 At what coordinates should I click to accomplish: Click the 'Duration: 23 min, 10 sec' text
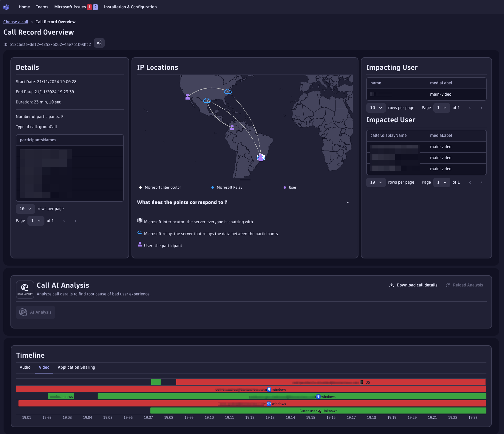(x=38, y=102)
